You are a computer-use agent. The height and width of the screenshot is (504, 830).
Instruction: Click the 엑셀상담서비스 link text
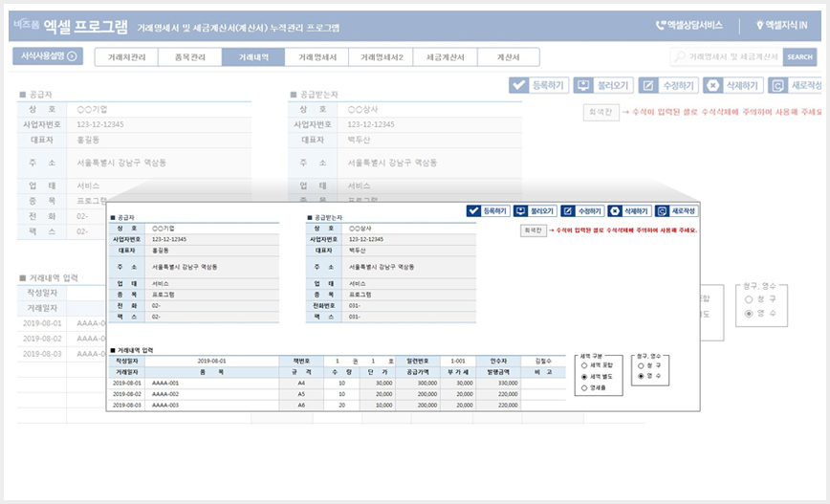coord(694,25)
